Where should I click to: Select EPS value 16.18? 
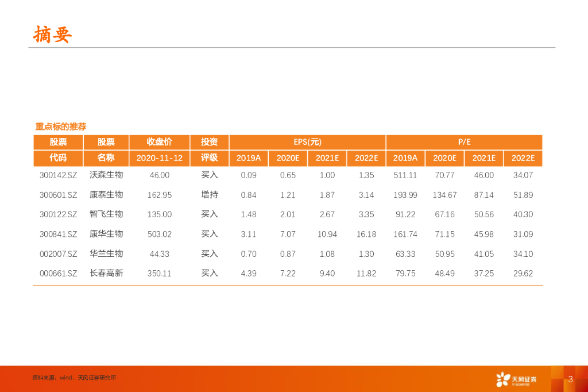tap(366, 235)
